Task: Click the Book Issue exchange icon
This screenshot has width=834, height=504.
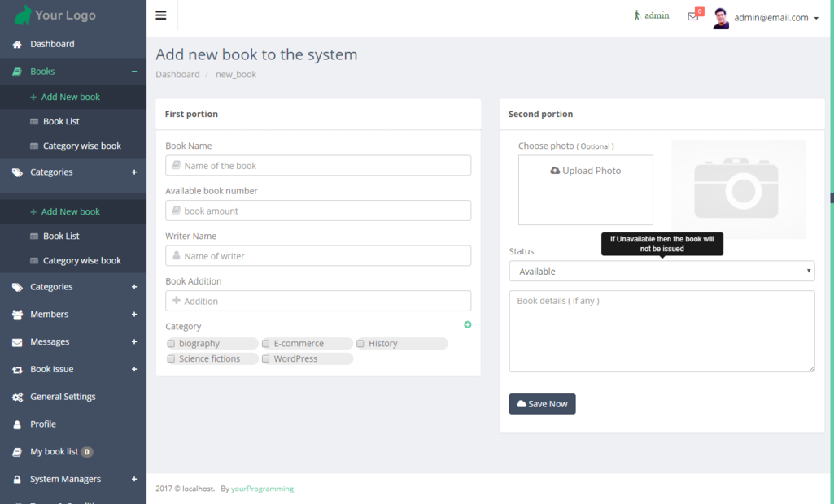Action: (17, 370)
